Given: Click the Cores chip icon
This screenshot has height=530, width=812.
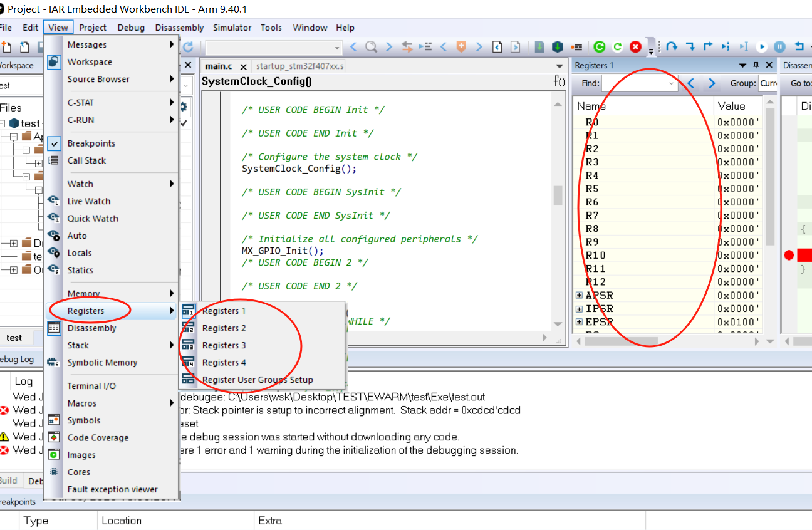Looking at the screenshot, I should [x=55, y=472].
